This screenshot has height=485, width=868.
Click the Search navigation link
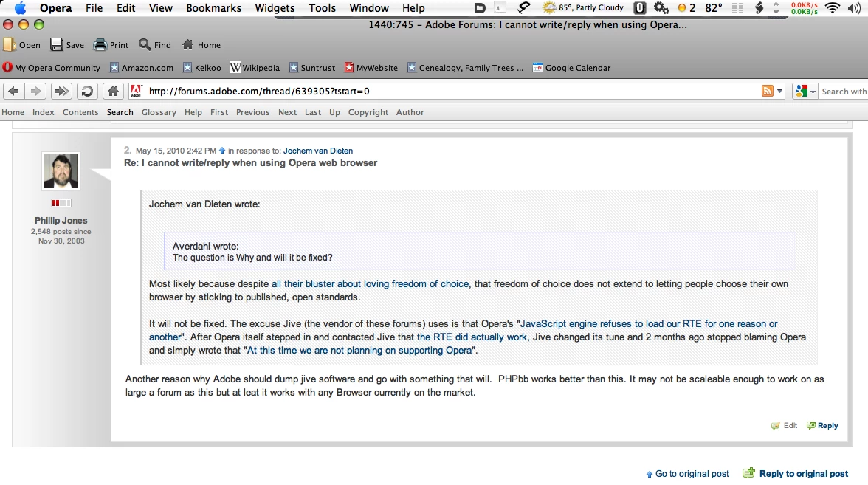[120, 112]
